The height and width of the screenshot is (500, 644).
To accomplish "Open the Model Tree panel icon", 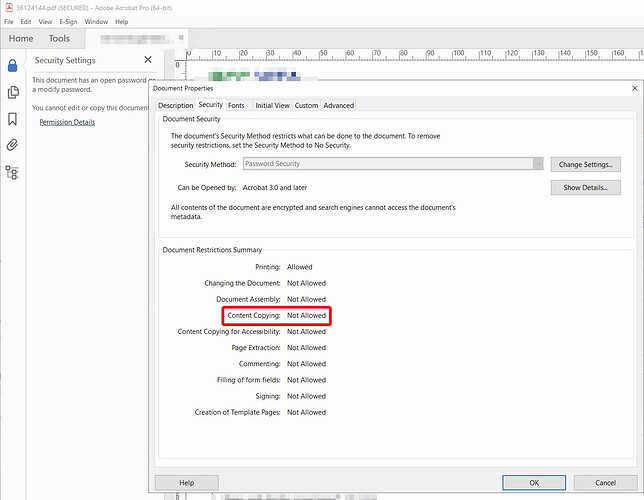I will pos(12,172).
